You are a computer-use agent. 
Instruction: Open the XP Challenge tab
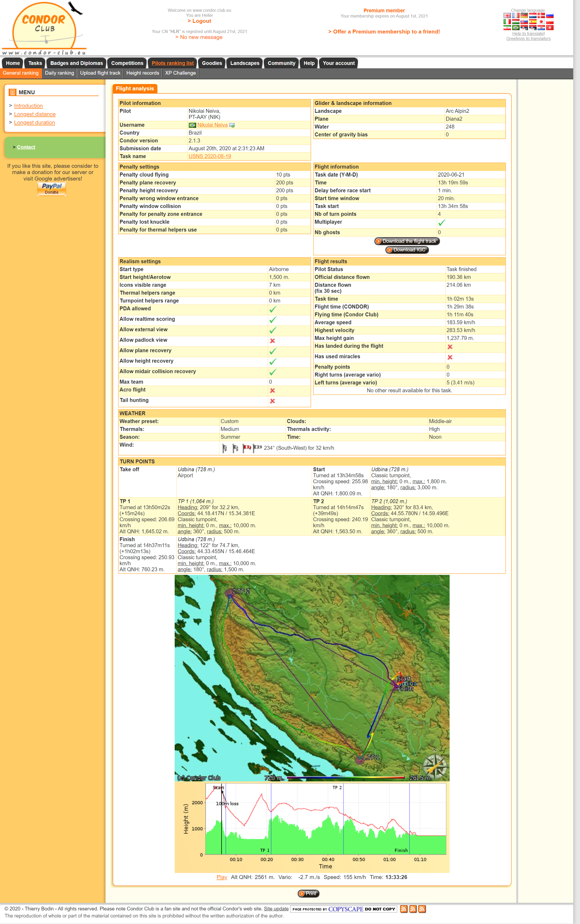tap(180, 73)
